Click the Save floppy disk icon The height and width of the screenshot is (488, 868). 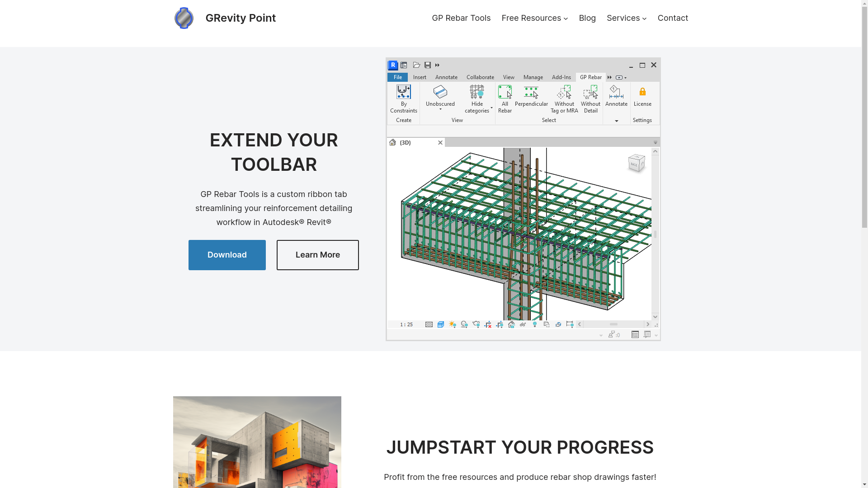pos(428,65)
